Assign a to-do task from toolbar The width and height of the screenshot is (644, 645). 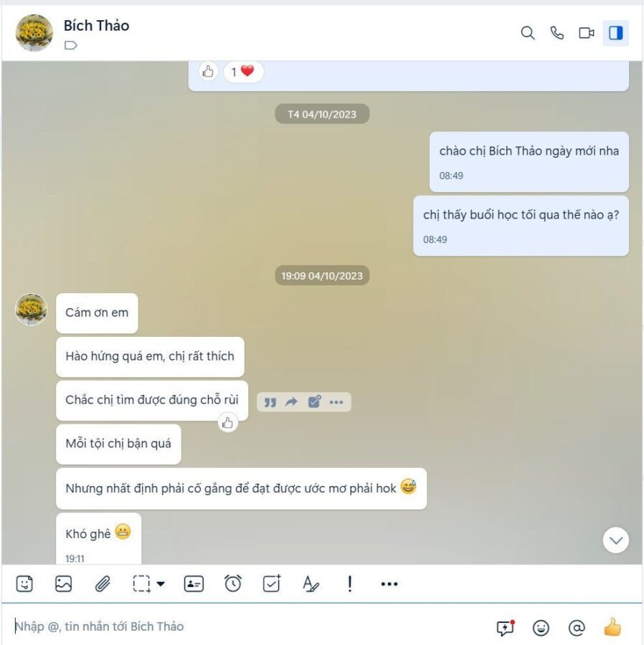pos(272,583)
